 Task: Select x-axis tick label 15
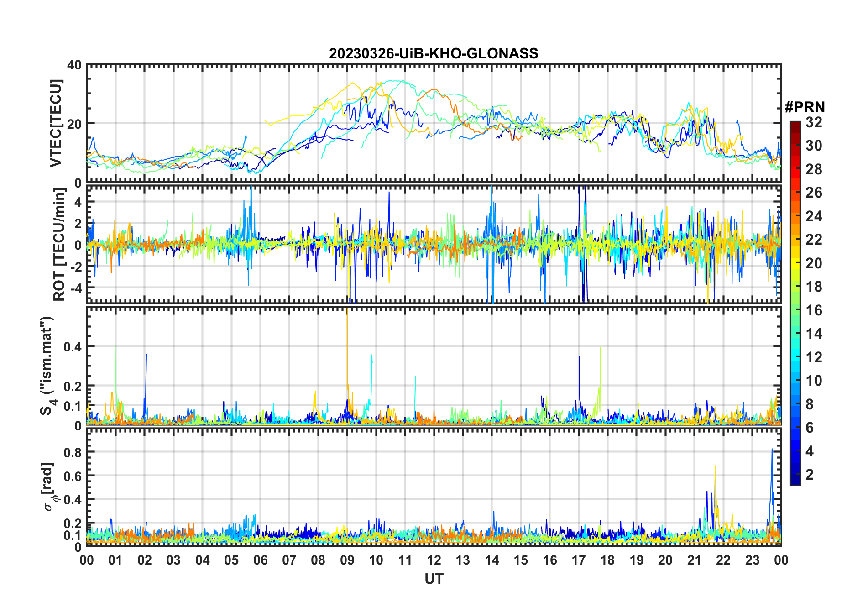[x=521, y=560]
